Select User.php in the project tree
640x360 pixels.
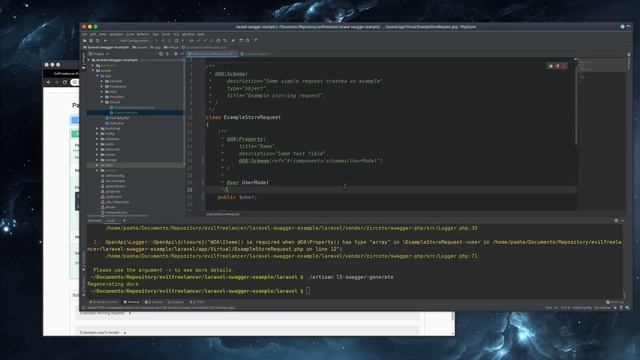coord(115,123)
